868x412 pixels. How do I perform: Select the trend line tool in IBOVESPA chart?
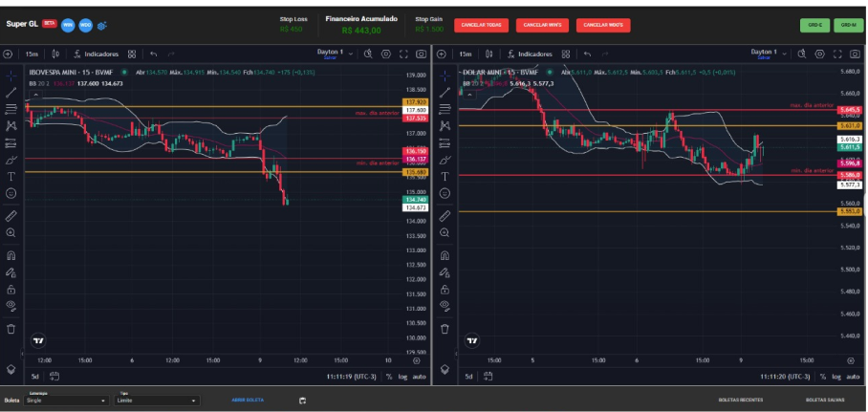pos(11,92)
